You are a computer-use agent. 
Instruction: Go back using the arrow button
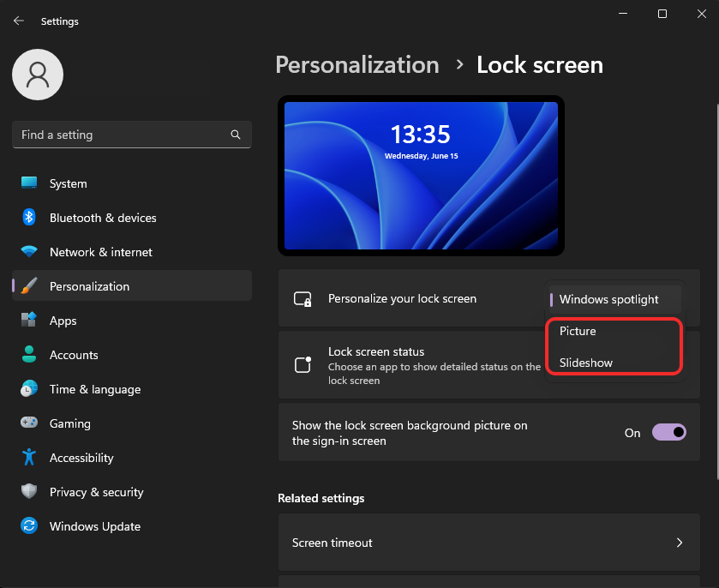(x=18, y=21)
